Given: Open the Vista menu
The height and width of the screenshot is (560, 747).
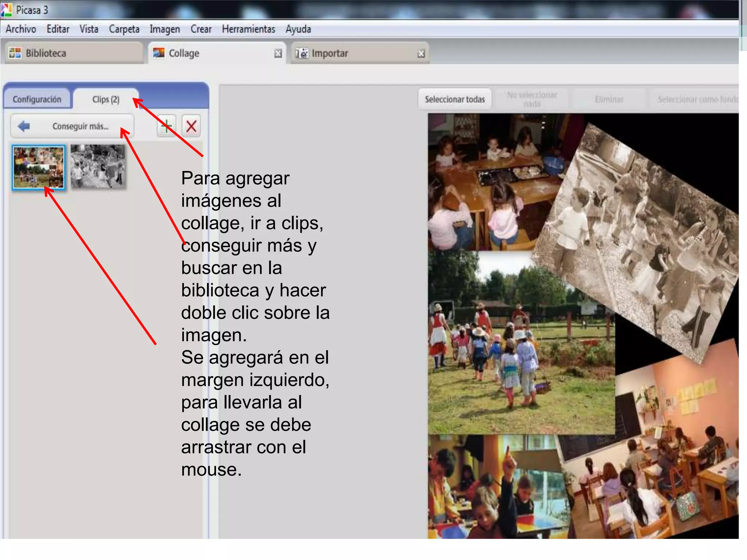Looking at the screenshot, I should [89, 29].
